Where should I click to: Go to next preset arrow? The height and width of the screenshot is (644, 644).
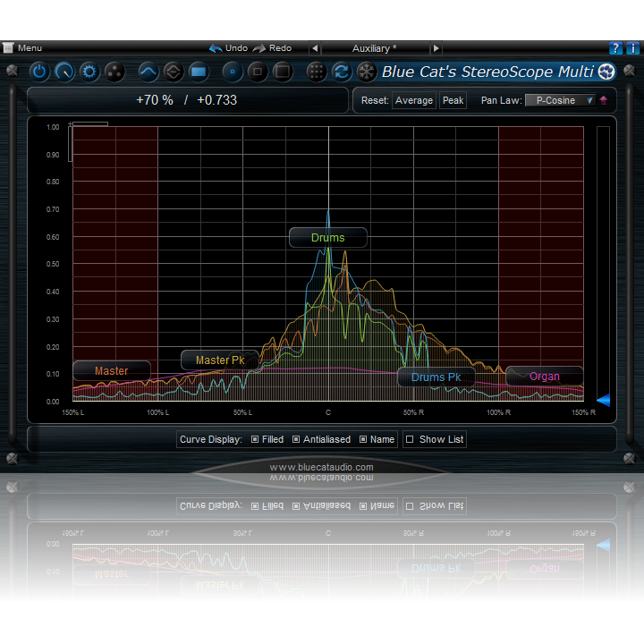[x=436, y=48]
